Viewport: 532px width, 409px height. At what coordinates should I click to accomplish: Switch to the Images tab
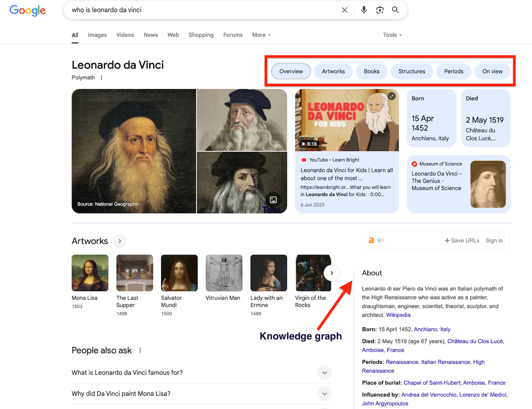click(x=97, y=35)
